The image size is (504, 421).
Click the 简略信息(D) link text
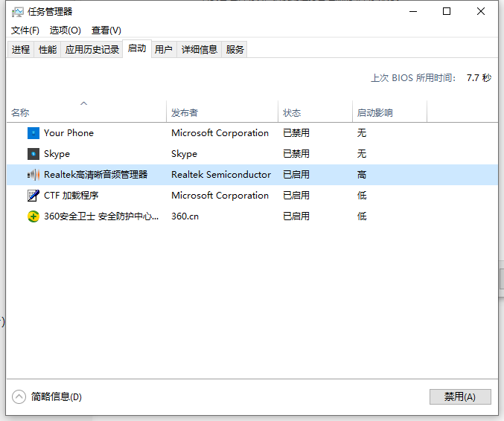[57, 397]
